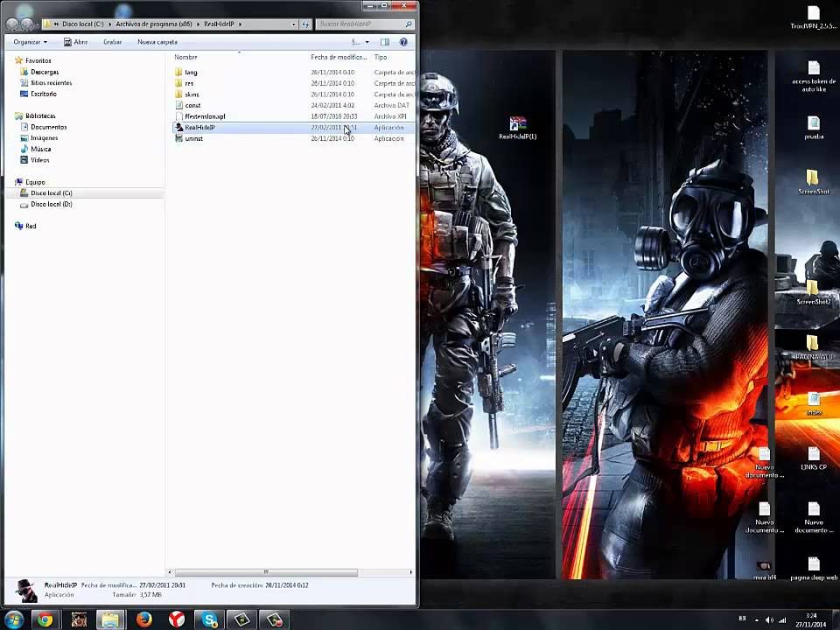Open the view options dropdown arrow
Screen dimensions: 840x630
pos(367,42)
